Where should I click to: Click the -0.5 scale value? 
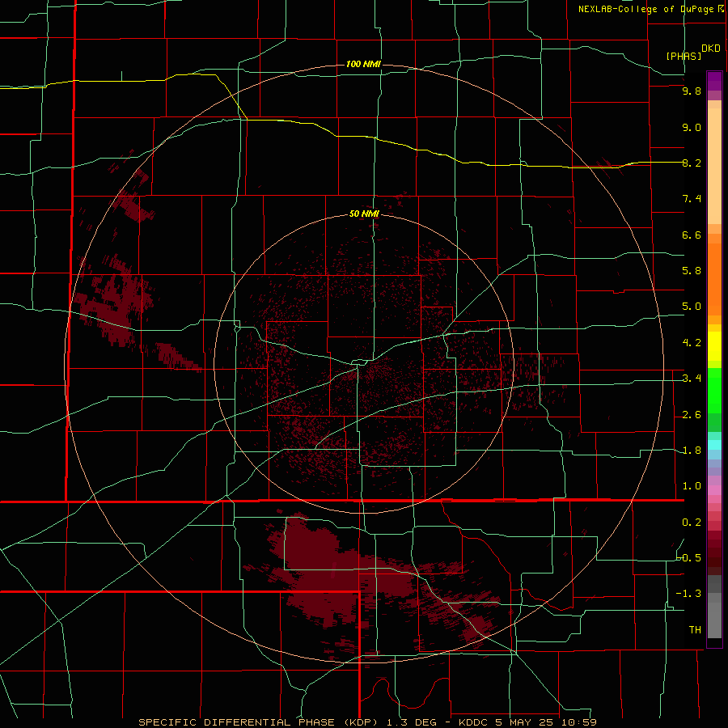(x=688, y=558)
